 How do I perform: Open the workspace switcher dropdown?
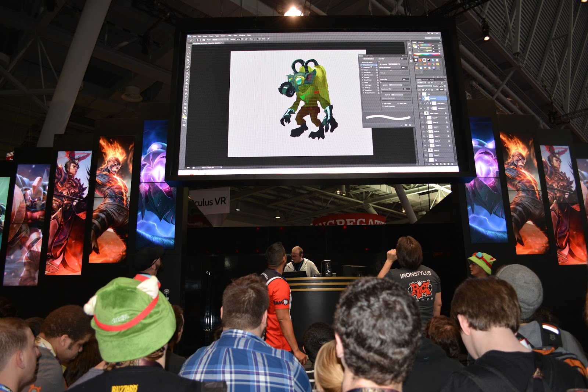(x=432, y=38)
